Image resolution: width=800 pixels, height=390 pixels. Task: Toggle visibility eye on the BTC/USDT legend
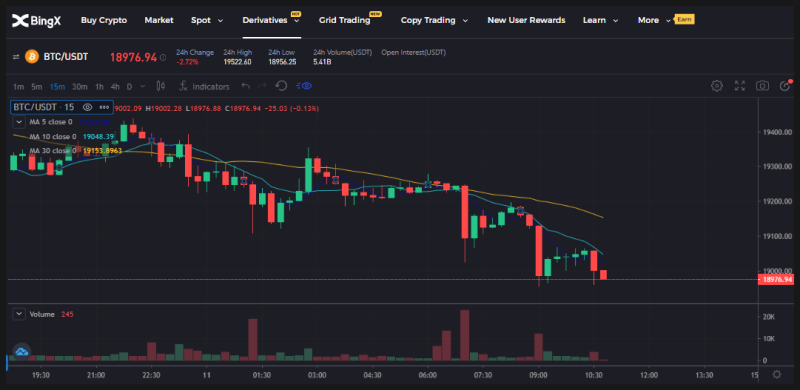tap(87, 108)
